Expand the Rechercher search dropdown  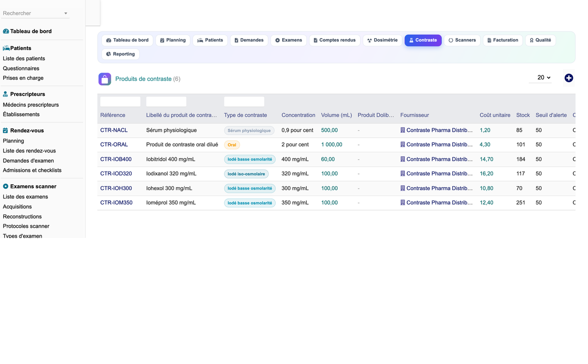[x=66, y=13]
